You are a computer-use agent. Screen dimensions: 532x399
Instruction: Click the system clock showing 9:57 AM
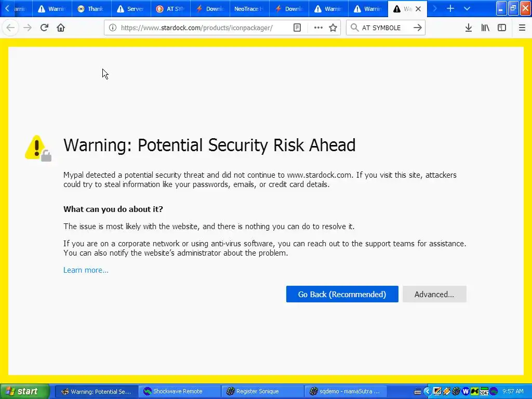point(513,392)
